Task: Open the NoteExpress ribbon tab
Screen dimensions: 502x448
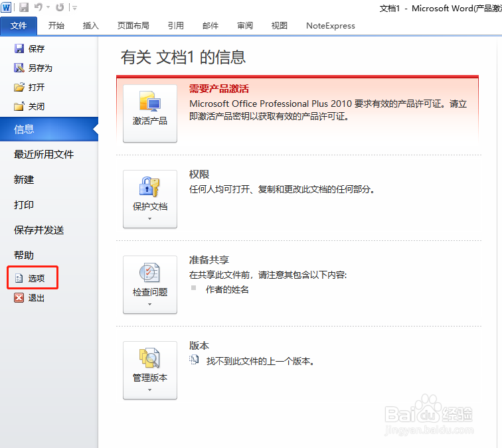Action: coord(331,26)
